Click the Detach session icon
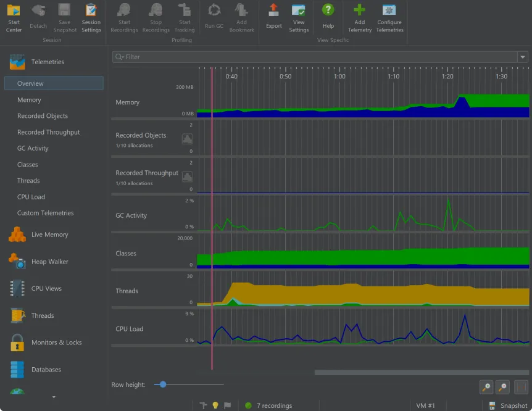The width and height of the screenshot is (532, 411). pos(38,10)
